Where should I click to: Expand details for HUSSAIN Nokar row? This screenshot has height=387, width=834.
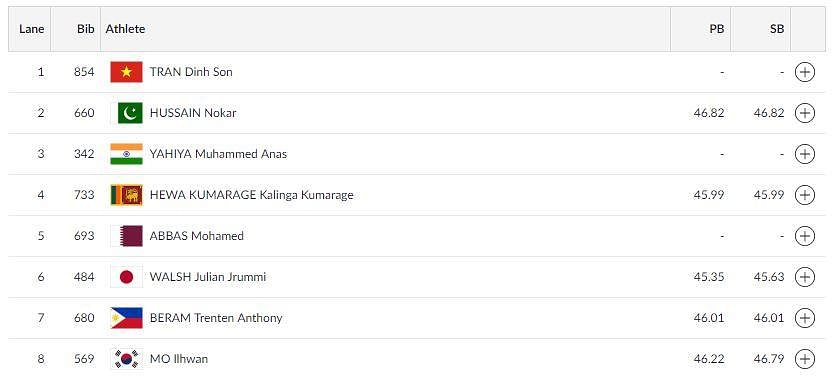tap(804, 113)
